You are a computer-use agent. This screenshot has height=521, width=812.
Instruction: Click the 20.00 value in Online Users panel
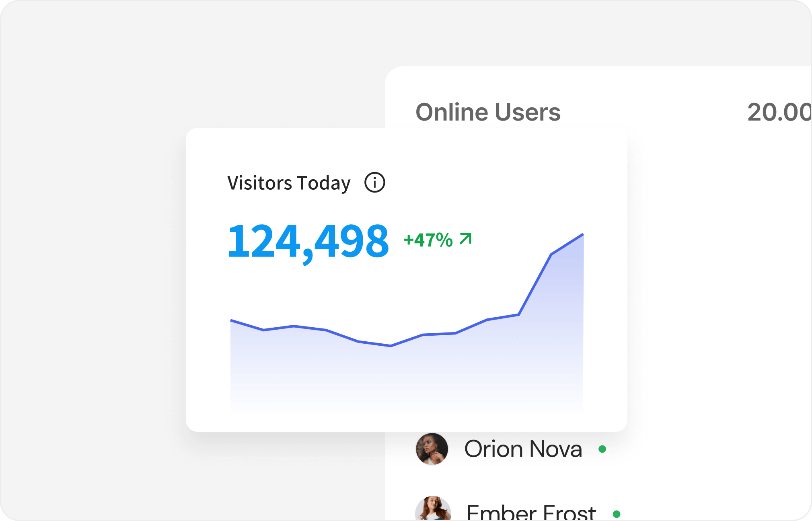779,112
